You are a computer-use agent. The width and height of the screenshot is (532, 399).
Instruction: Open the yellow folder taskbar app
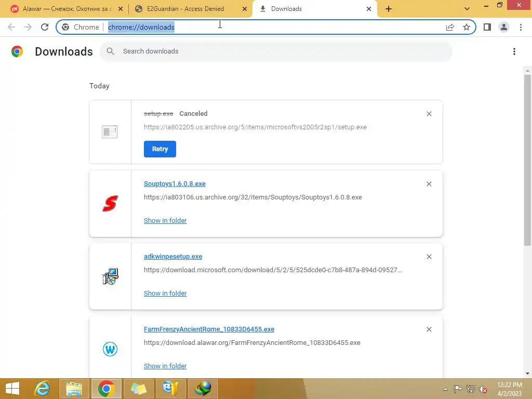tap(138, 389)
